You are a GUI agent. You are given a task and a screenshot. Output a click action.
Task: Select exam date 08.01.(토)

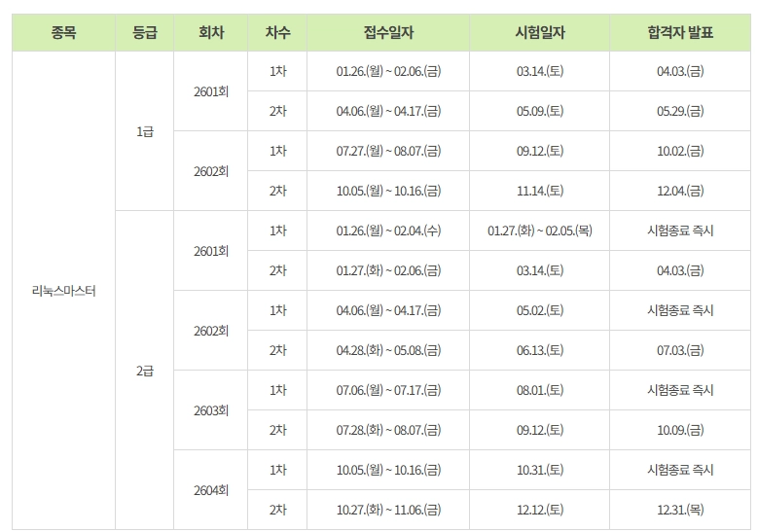tap(539, 390)
